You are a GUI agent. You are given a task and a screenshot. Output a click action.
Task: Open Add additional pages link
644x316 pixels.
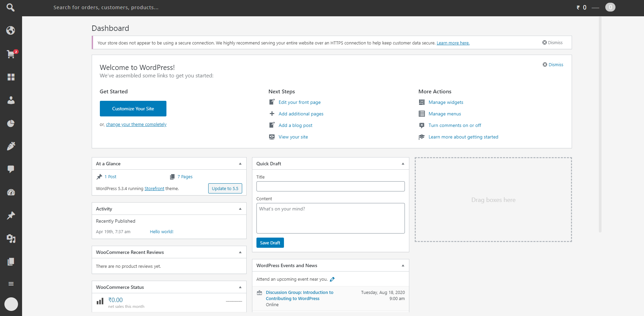[x=301, y=114]
